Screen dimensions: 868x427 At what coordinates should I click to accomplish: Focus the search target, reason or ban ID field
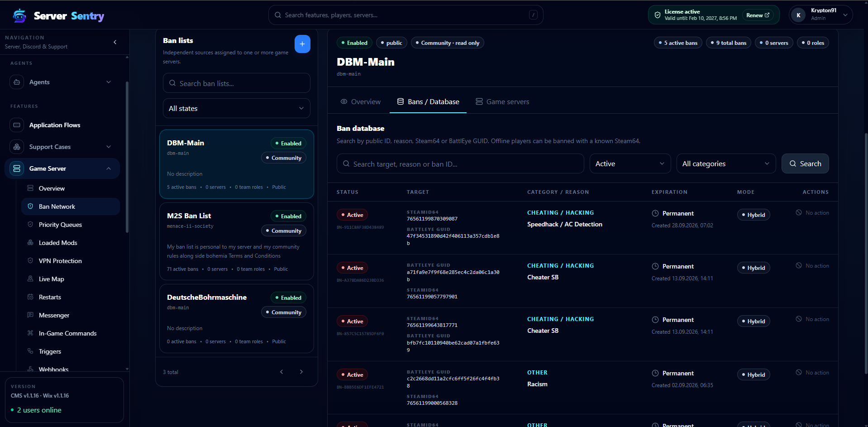click(460, 163)
